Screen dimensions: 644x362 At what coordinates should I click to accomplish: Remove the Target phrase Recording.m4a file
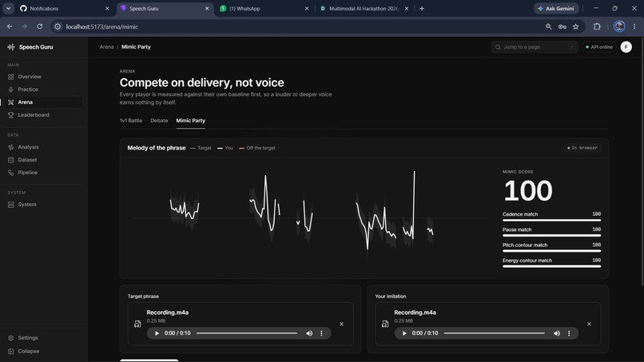(x=341, y=324)
